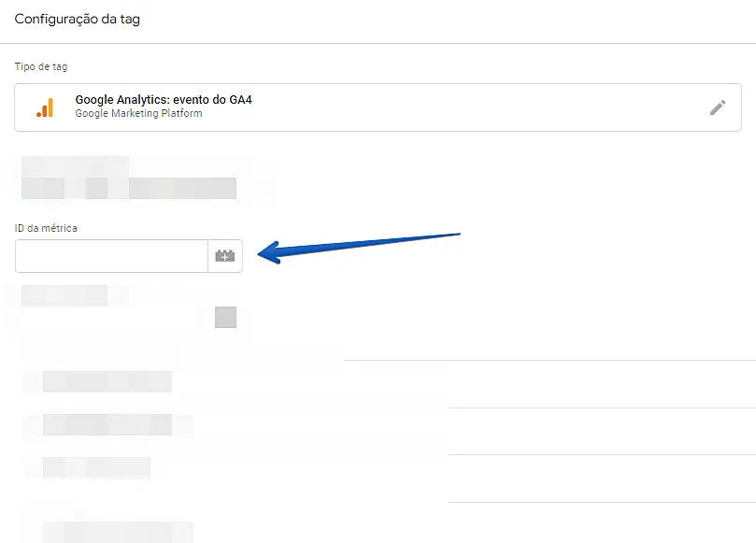756x543 pixels.
Task: Click the Tipo de tag label
Action: (x=41, y=66)
